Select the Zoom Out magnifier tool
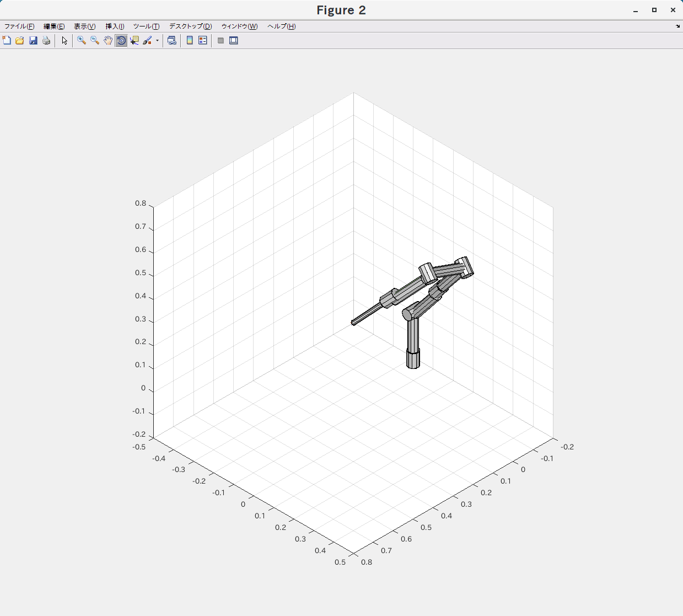 [x=95, y=40]
